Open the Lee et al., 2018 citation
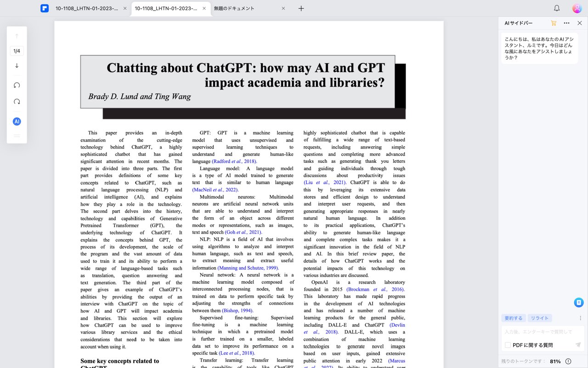Screen dimensions: 588x368 tap(237, 353)
